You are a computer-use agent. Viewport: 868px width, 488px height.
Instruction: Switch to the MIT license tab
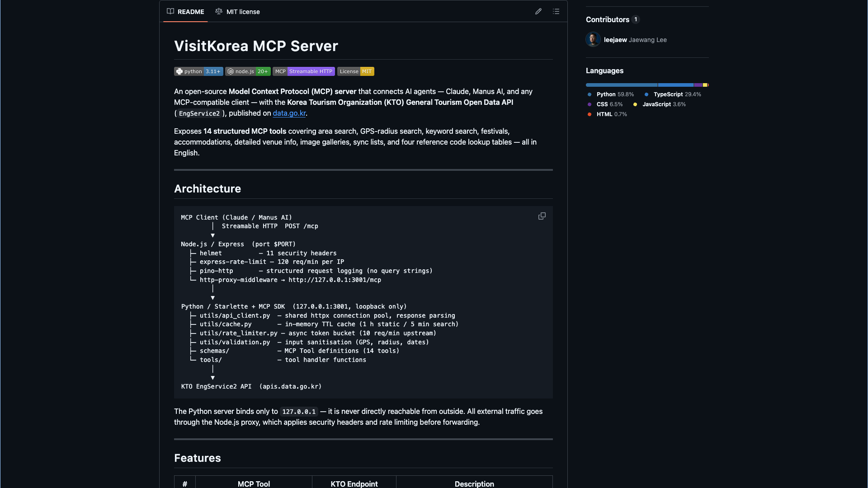[243, 12]
